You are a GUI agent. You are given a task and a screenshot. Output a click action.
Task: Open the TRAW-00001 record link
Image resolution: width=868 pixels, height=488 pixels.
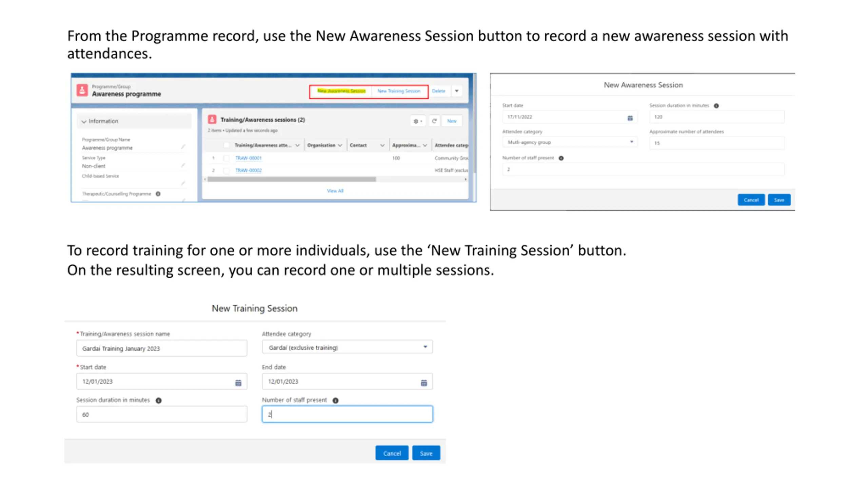(248, 158)
